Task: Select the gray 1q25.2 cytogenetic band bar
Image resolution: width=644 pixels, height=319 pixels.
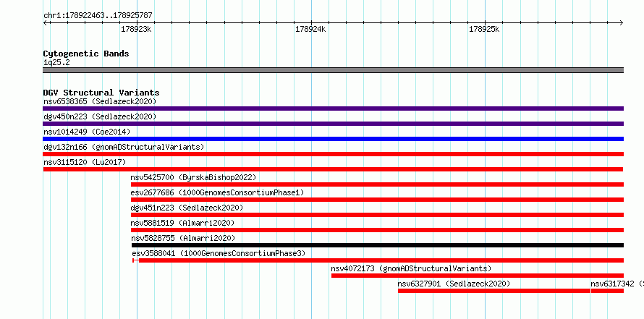Action: point(333,70)
